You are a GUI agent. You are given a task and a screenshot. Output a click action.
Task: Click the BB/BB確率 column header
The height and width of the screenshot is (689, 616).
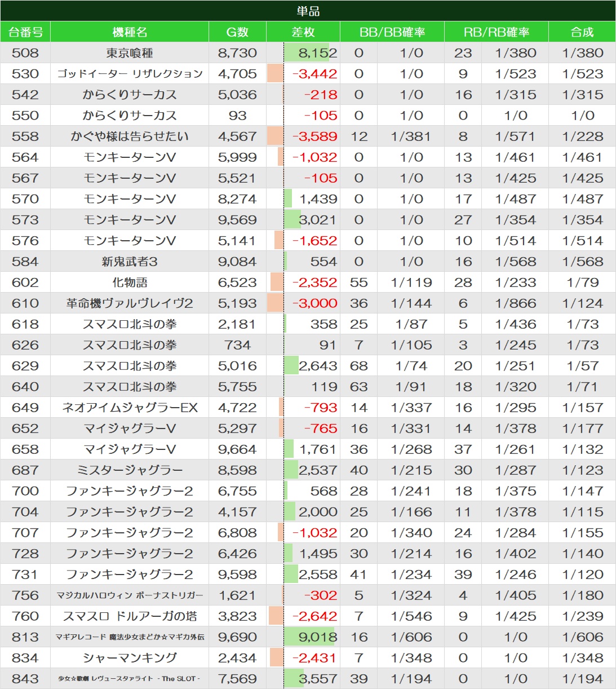coord(392,32)
